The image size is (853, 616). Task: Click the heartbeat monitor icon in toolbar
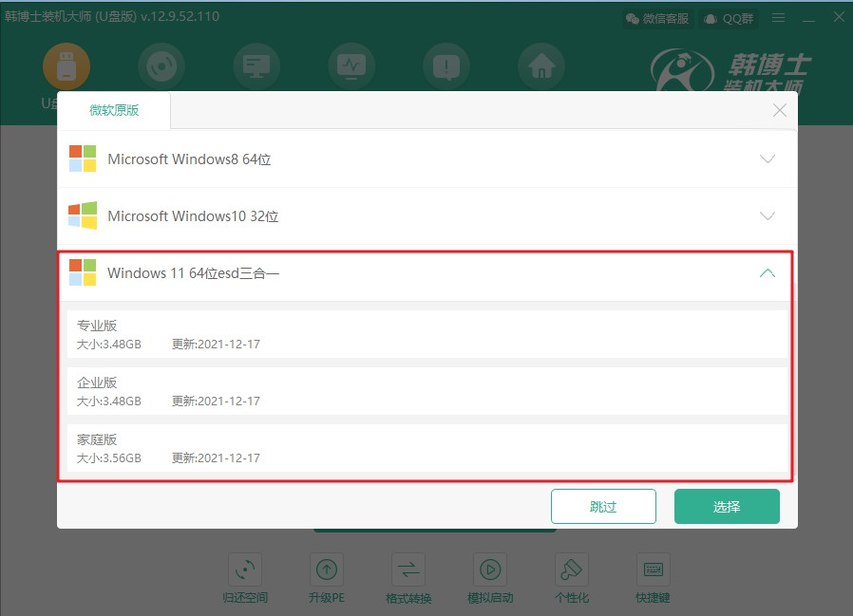[x=351, y=66]
